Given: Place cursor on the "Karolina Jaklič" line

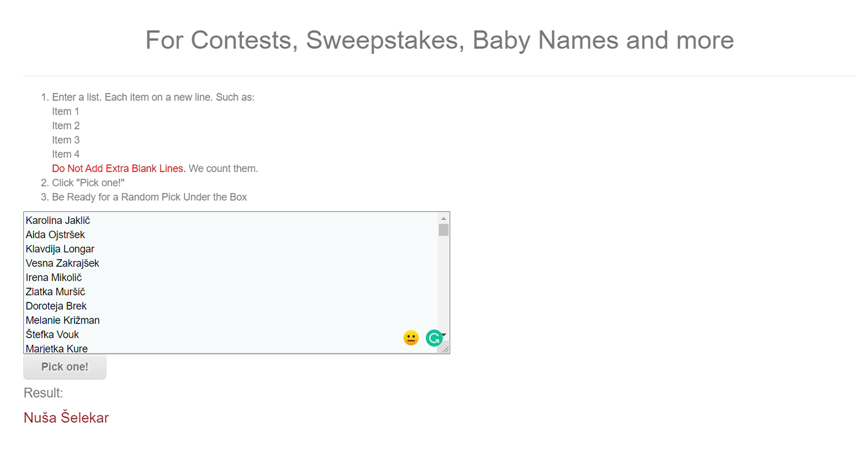Looking at the screenshot, I should [58, 220].
